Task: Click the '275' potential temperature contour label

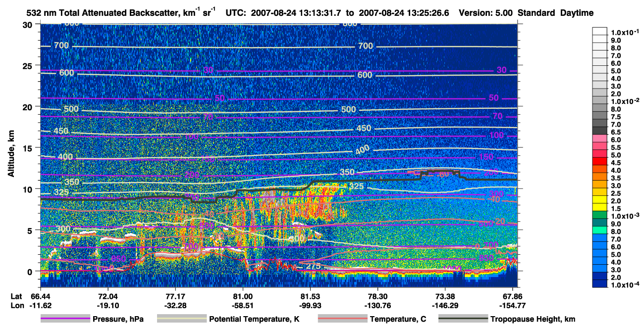Action: tap(313, 266)
